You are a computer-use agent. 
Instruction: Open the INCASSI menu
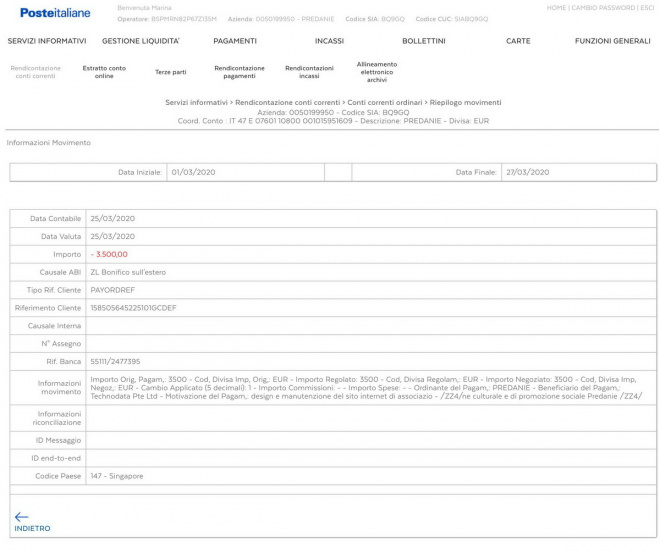coord(329,41)
